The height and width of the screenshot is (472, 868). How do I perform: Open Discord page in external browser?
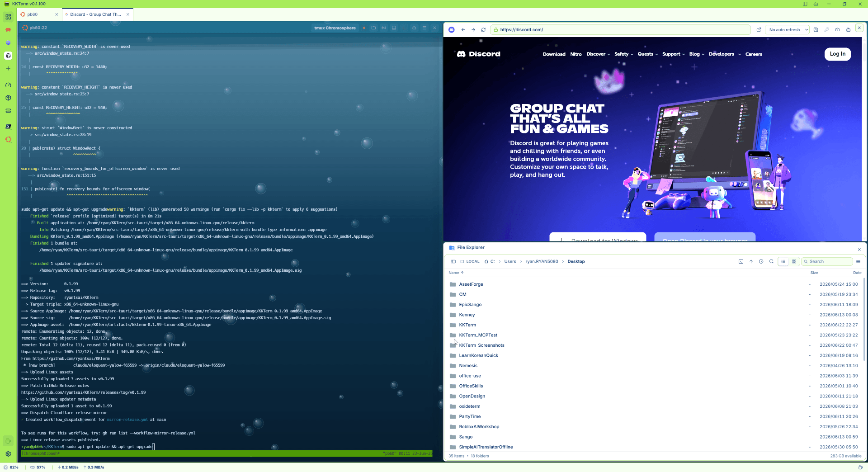pos(759,30)
